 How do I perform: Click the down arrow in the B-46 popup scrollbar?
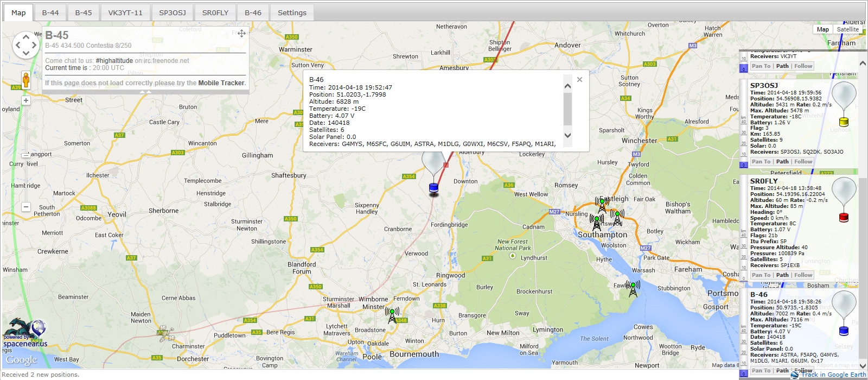point(567,136)
